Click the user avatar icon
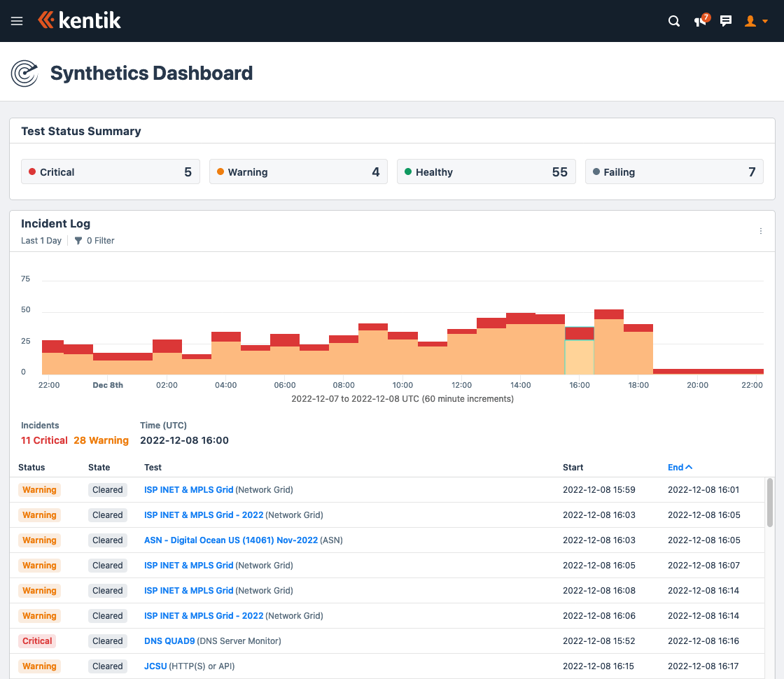 [x=750, y=21]
